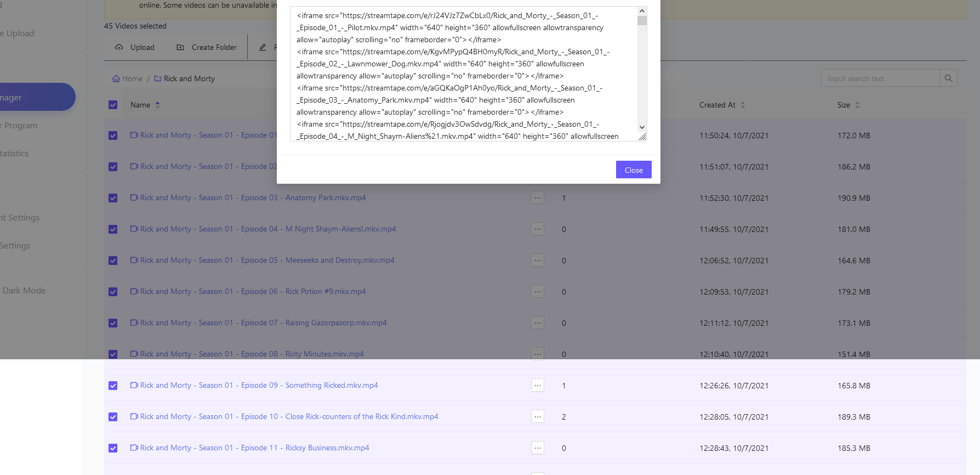
Task: Click the size value '189.3 MB'
Action: [854, 417]
